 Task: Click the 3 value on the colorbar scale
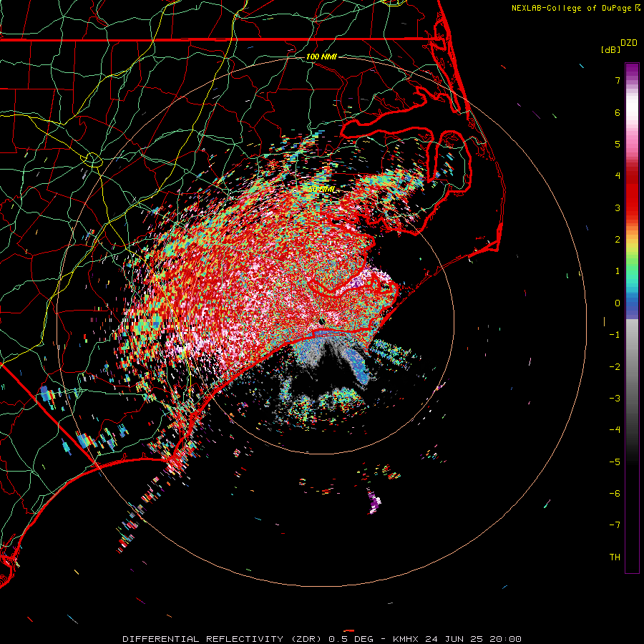618,208
